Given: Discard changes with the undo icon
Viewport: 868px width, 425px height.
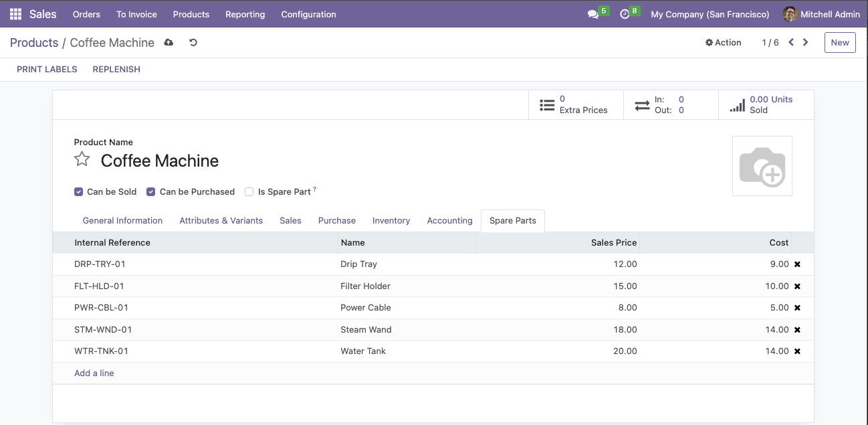Looking at the screenshot, I should [x=193, y=43].
